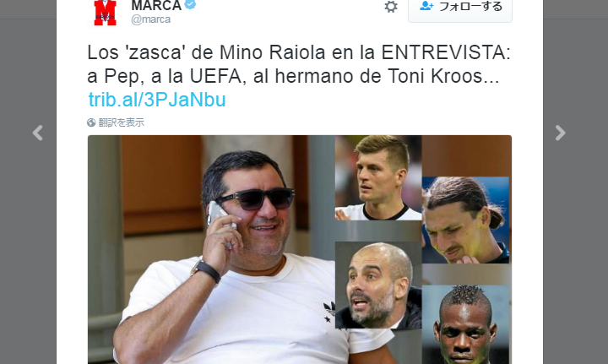Open the trib.al/3PJaNbu link
Screen dimensions: 608x364
click(x=157, y=100)
